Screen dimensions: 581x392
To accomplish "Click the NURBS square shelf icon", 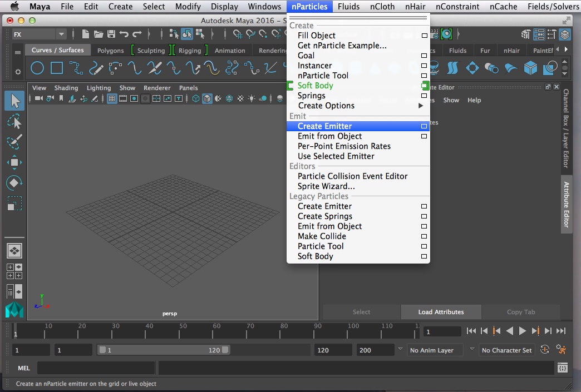I will pos(57,68).
